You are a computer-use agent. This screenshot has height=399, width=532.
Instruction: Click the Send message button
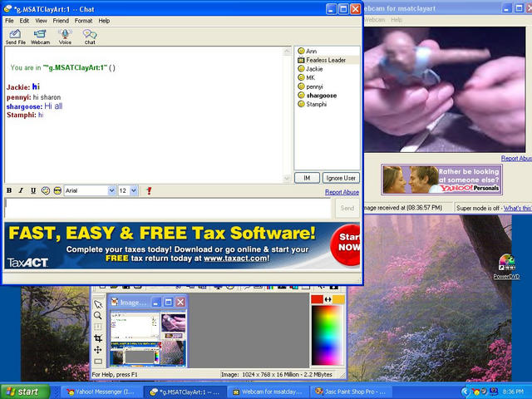coord(347,208)
